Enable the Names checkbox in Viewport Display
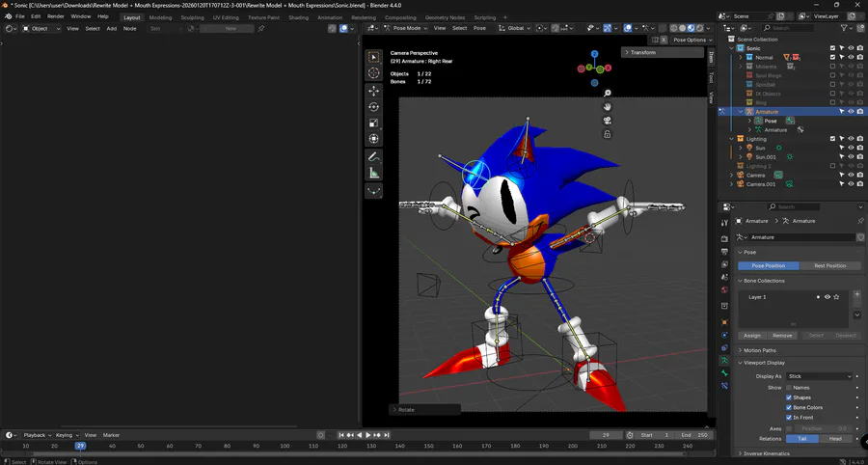The width and height of the screenshot is (868, 465). pos(789,387)
